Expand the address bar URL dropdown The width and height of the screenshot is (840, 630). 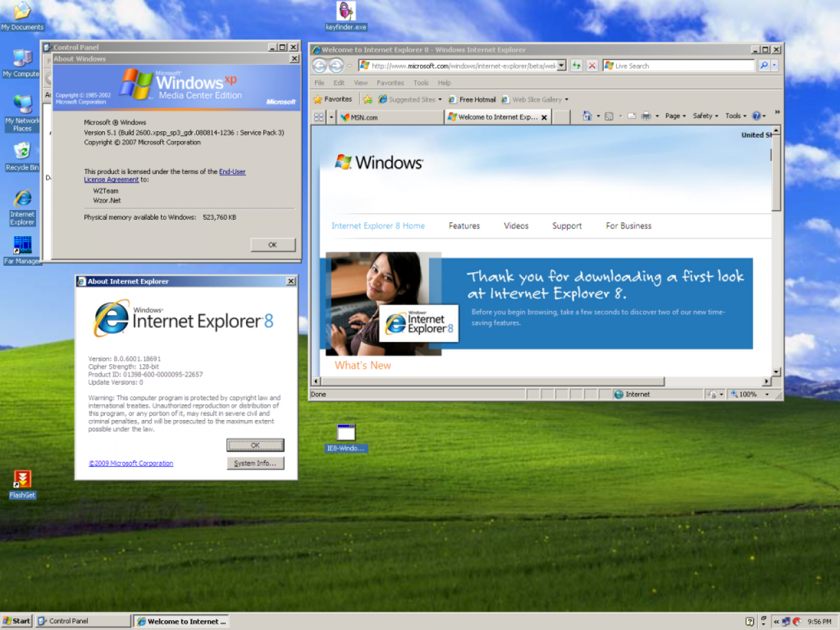pyautogui.click(x=562, y=66)
